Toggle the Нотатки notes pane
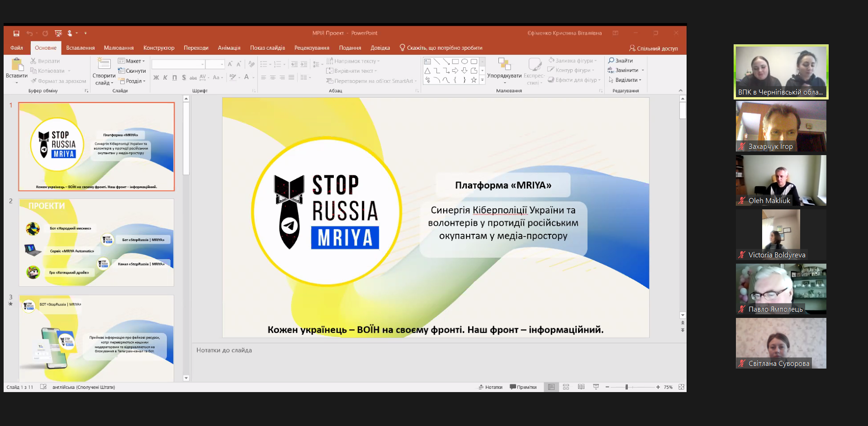 (x=490, y=387)
